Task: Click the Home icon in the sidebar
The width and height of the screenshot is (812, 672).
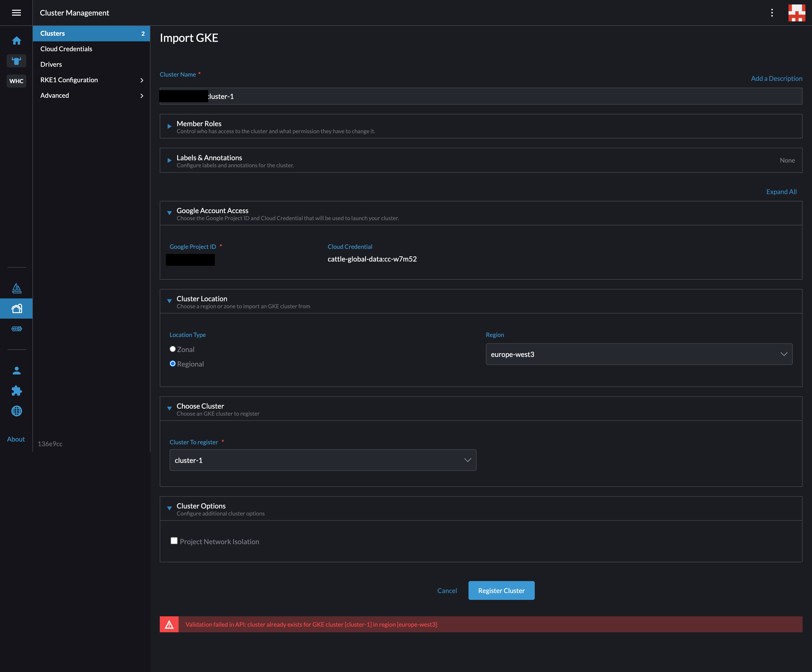Action: 16,41
